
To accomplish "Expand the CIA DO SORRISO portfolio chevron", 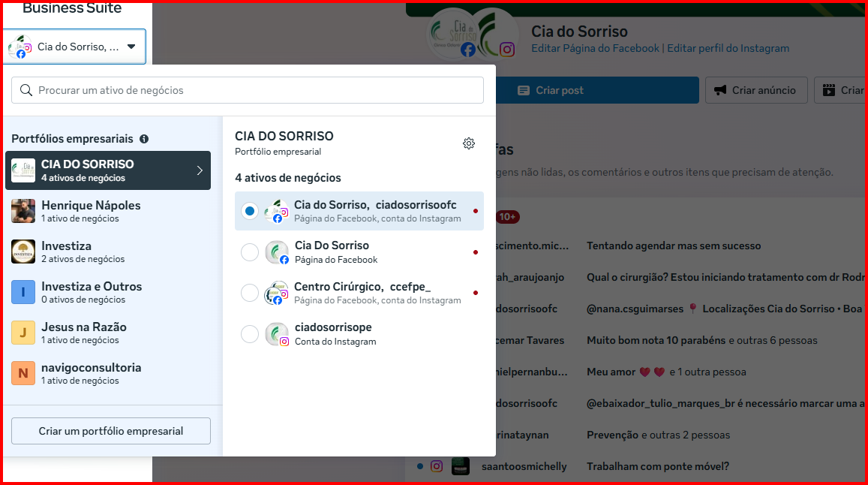I will tap(200, 170).
